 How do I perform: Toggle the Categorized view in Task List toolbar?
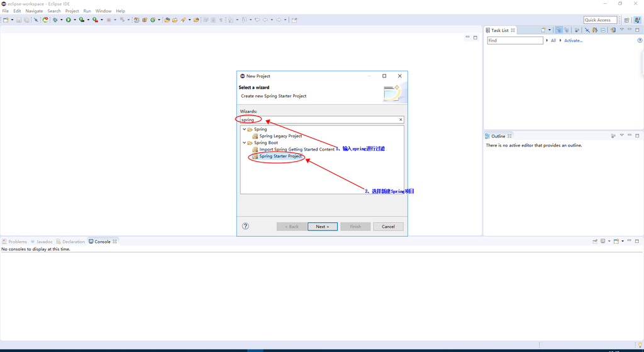click(558, 30)
